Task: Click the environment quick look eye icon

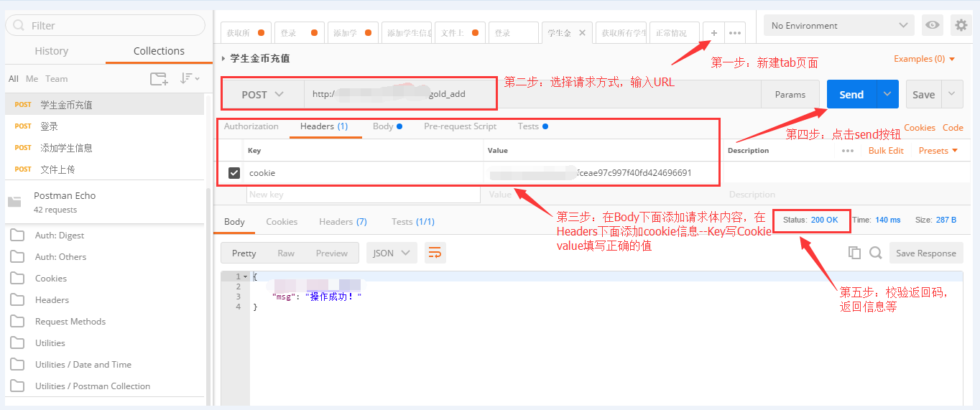Action: coord(933,25)
